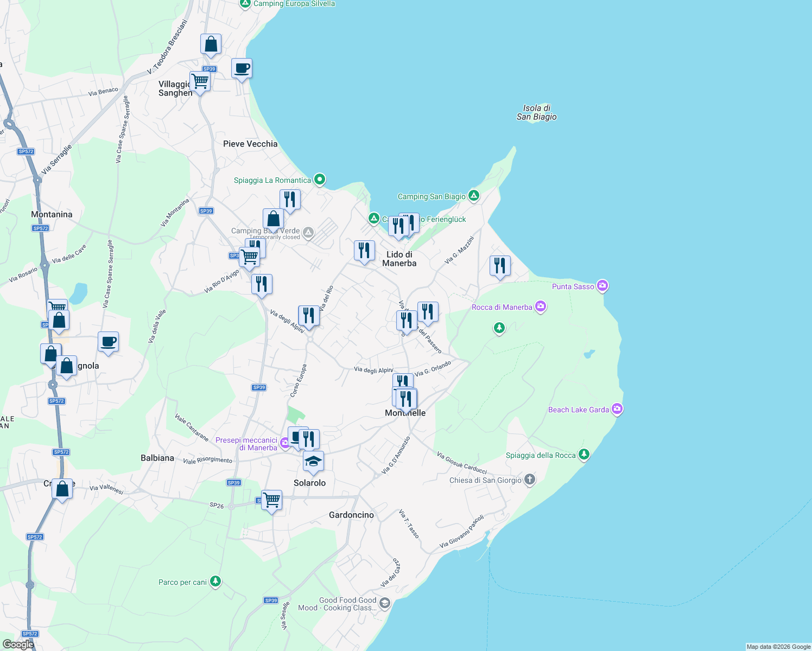Image resolution: width=812 pixels, height=651 pixels.
Task: Click the graduation cap marker near Solarolo
Action: pyautogui.click(x=313, y=461)
